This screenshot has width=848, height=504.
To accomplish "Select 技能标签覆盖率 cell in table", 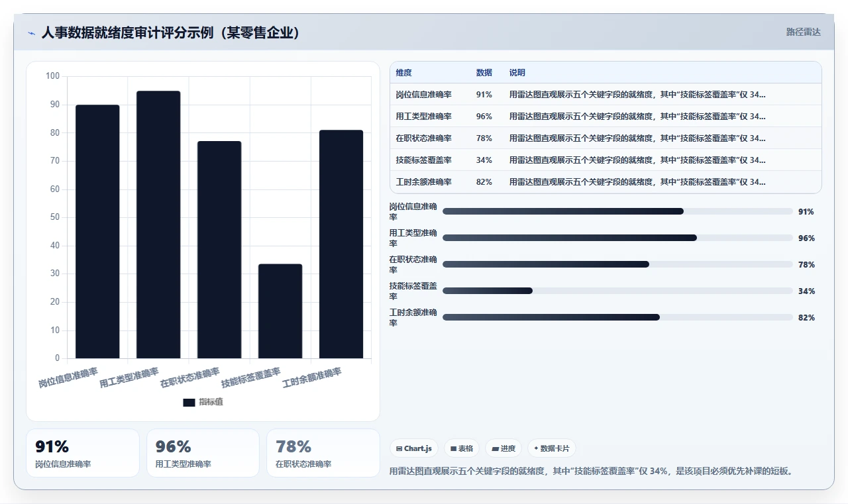I will [424, 160].
